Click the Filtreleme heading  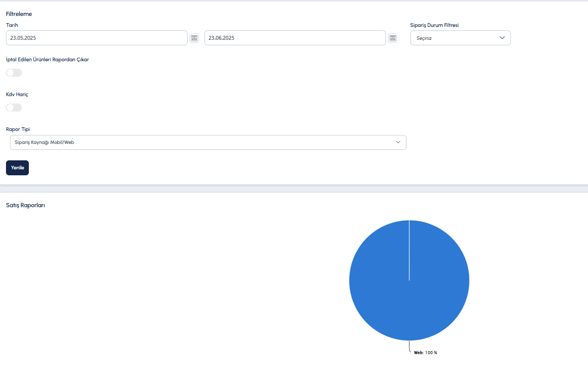pos(19,14)
